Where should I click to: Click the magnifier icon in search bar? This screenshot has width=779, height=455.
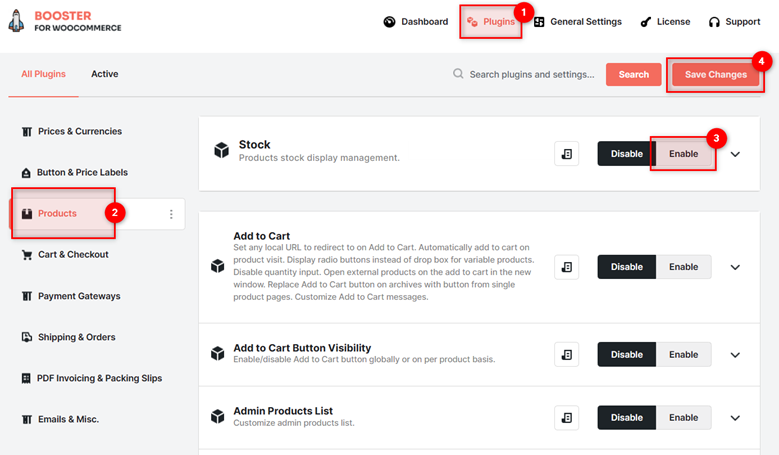click(x=458, y=74)
